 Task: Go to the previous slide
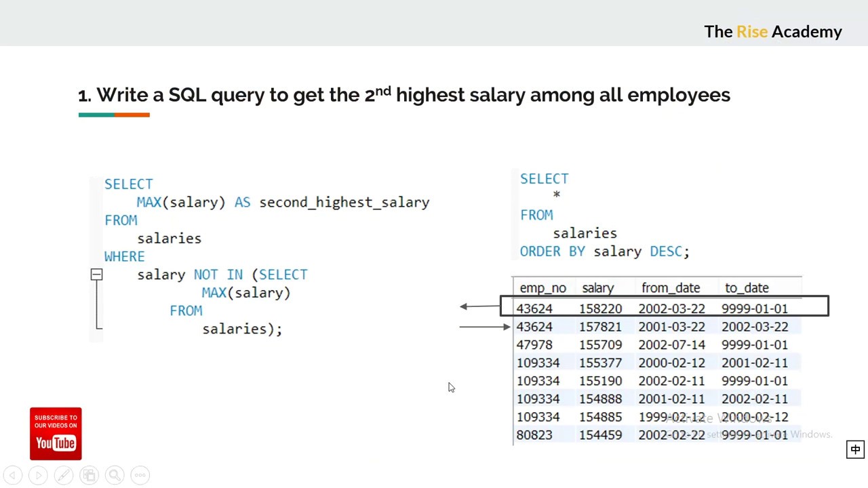(x=13, y=475)
